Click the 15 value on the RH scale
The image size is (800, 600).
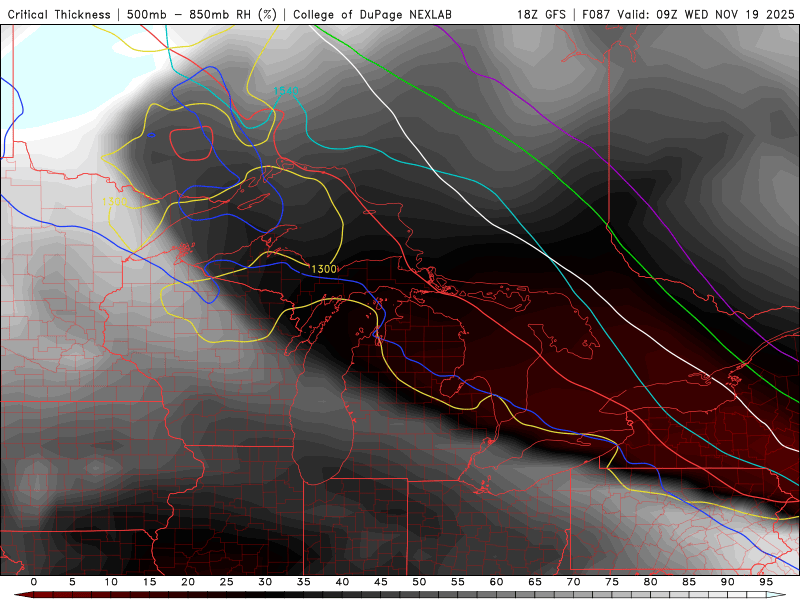[149, 582]
